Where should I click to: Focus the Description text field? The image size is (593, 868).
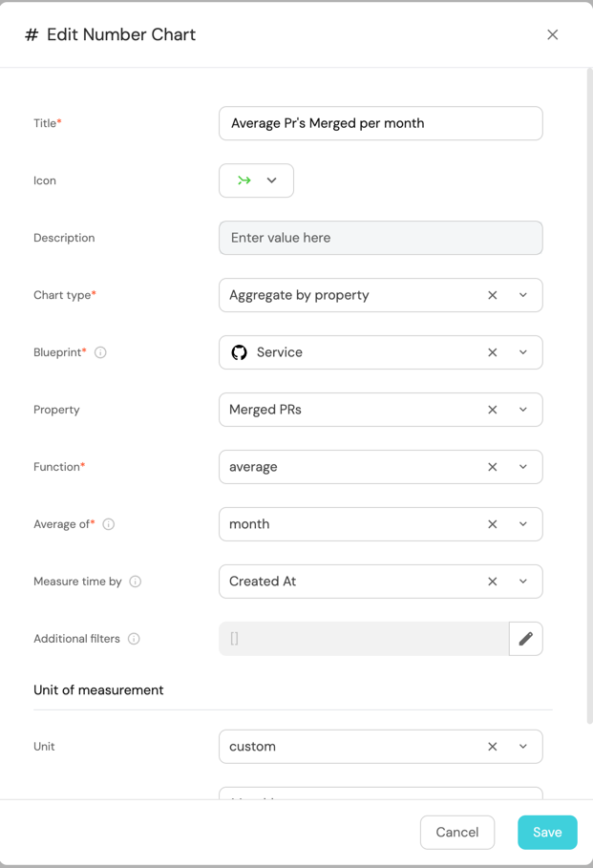click(380, 238)
